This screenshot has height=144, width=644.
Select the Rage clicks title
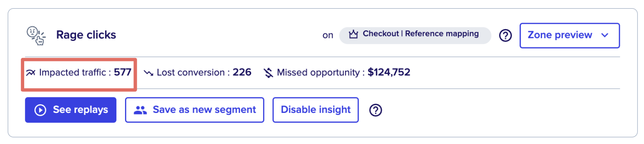pyautogui.click(x=86, y=35)
